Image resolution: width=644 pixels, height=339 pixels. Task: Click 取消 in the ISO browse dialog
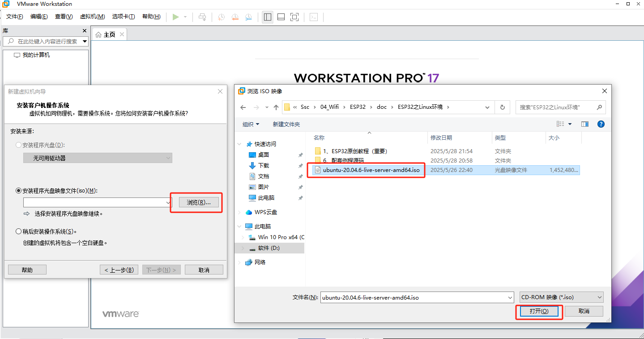584,311
